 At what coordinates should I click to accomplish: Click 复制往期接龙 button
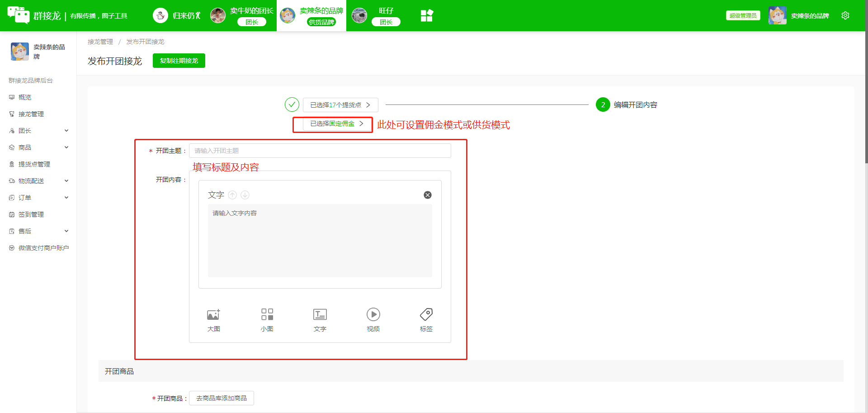point(179,61)
